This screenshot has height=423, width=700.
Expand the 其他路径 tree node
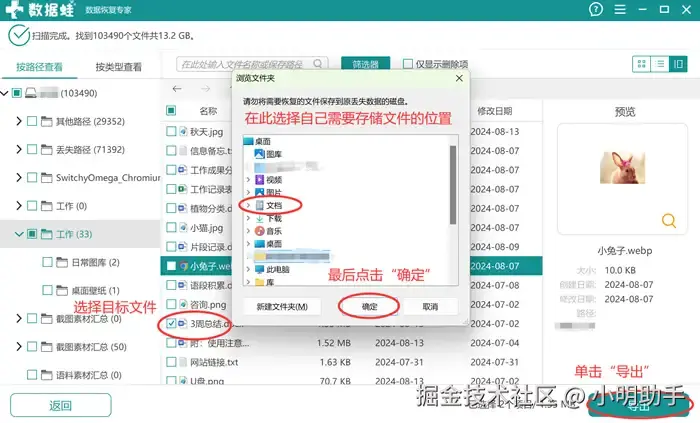point(19,121)
